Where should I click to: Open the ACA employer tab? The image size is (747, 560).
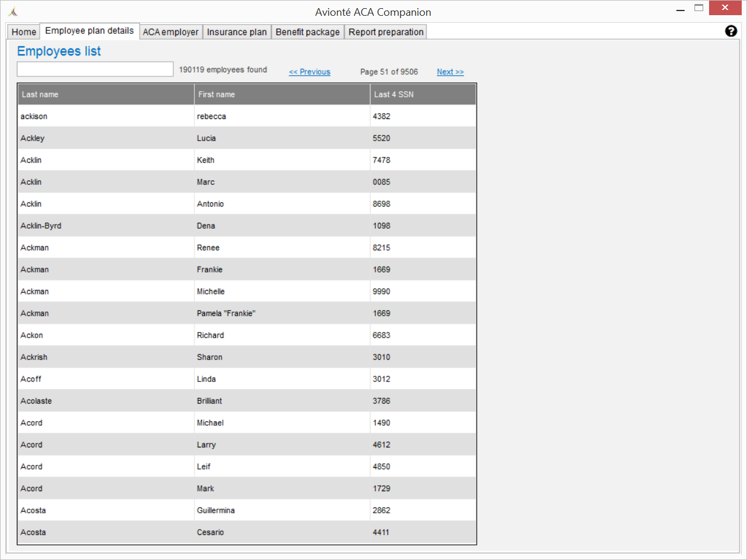pos(170,32)
